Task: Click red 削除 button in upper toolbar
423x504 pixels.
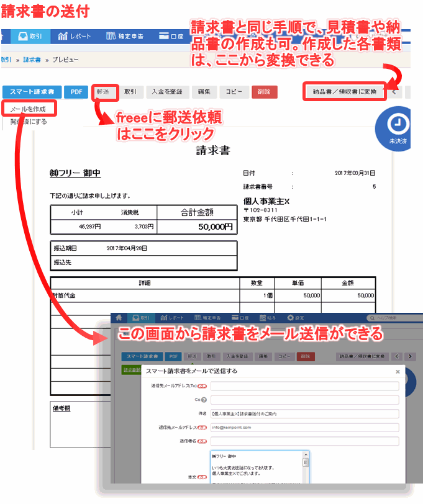Action: [x=265, y=92]
